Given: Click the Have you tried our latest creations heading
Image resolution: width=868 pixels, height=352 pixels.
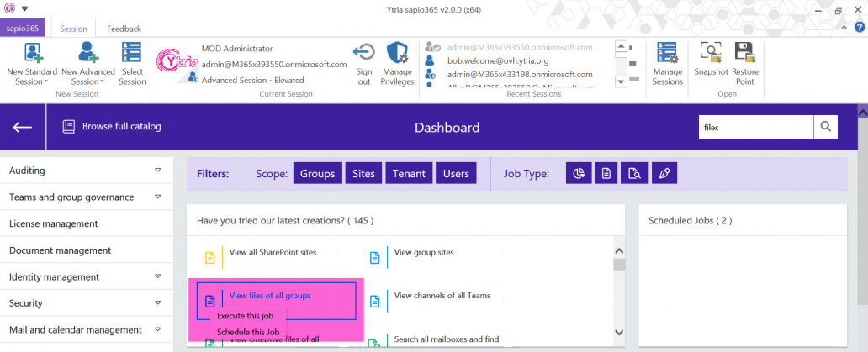Looking at the screenshot, I should coord(285,220).
